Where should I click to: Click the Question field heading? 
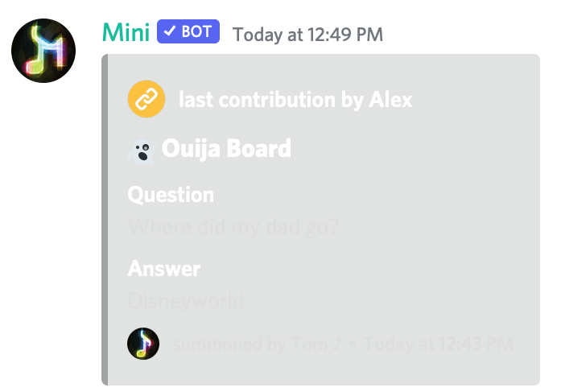click(171, 195)
